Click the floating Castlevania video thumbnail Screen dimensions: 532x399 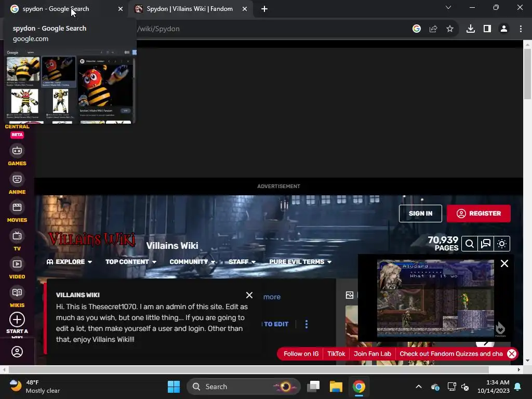click(x=435, y=298)
